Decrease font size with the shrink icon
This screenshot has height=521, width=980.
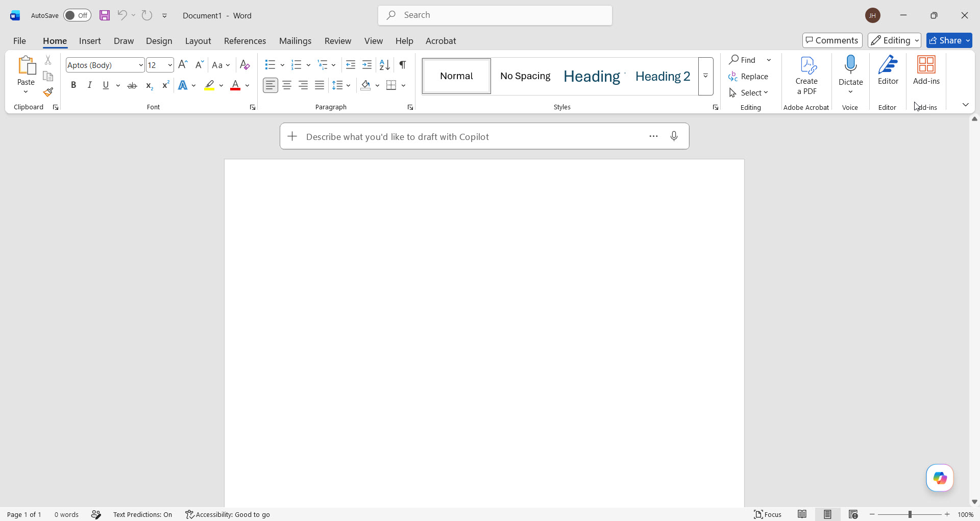pos(200,65)
